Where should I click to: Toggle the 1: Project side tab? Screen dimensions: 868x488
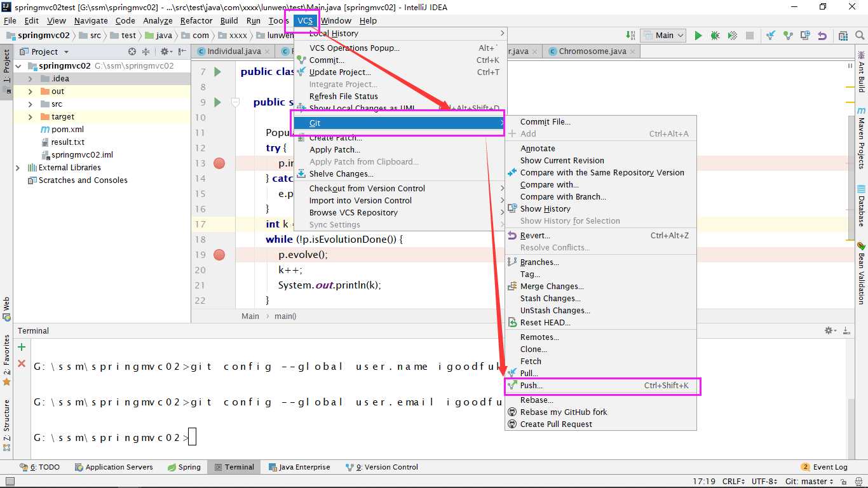tap(6, 72)
